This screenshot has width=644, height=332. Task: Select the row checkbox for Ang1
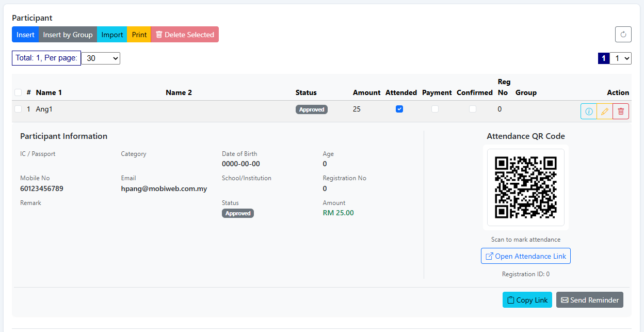coord(18,109)
